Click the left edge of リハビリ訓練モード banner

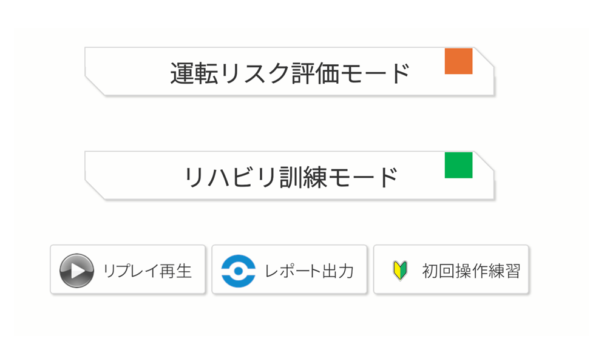(x=89, y=172)
